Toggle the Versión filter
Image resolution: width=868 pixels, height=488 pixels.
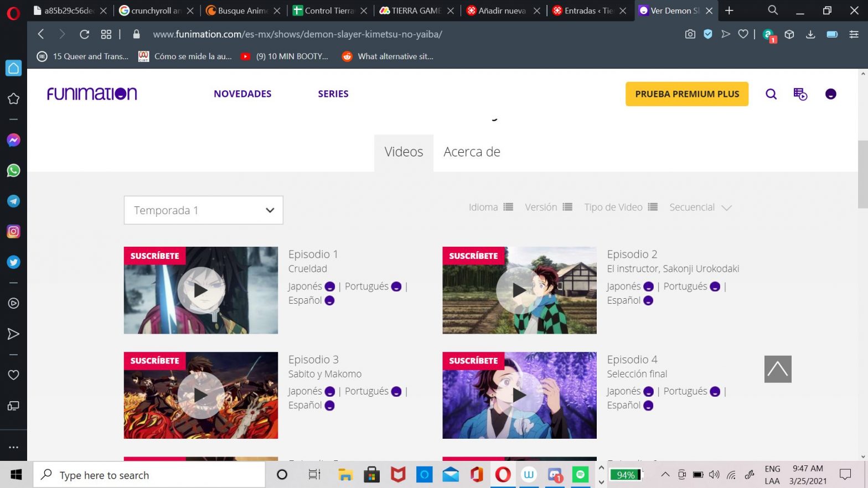(548, 207)
